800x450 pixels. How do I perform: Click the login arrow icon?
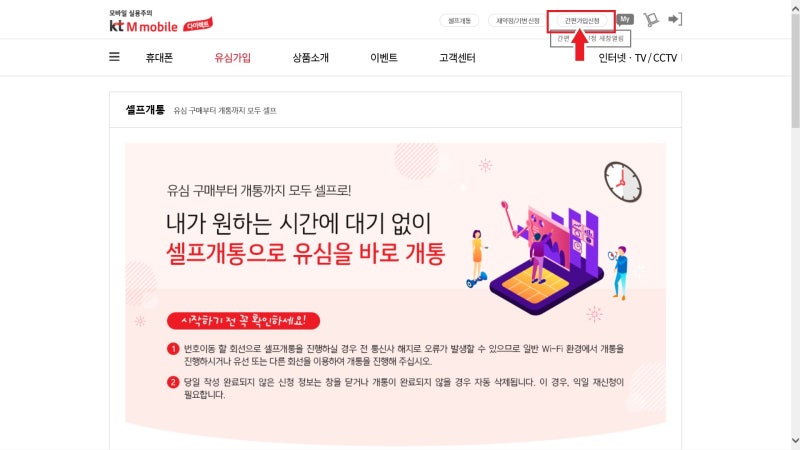point(675,19)
